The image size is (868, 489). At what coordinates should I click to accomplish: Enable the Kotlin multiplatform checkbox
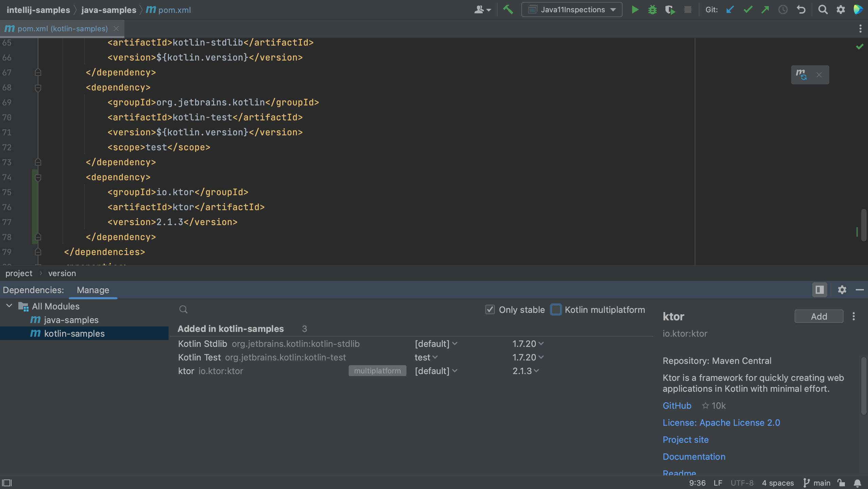click(556, 309)
